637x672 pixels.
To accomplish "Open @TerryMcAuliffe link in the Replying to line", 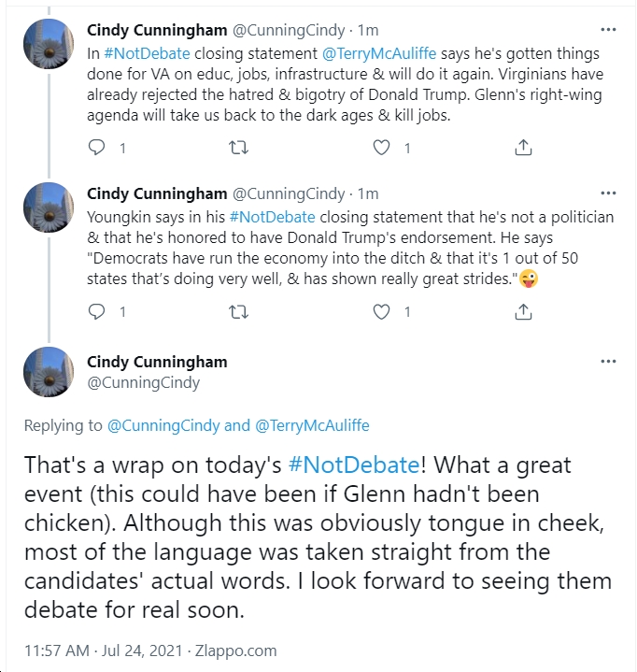I will click(x=312, y=425).
